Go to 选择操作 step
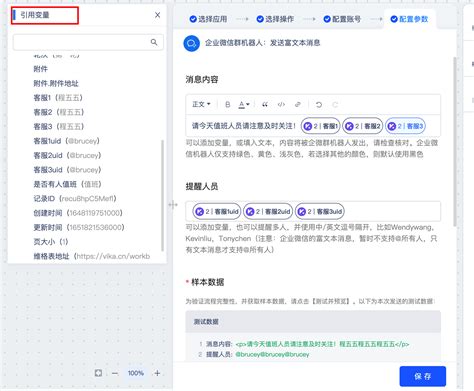The width and height of the screenshot is (474, 391). (x=275, y=19)
